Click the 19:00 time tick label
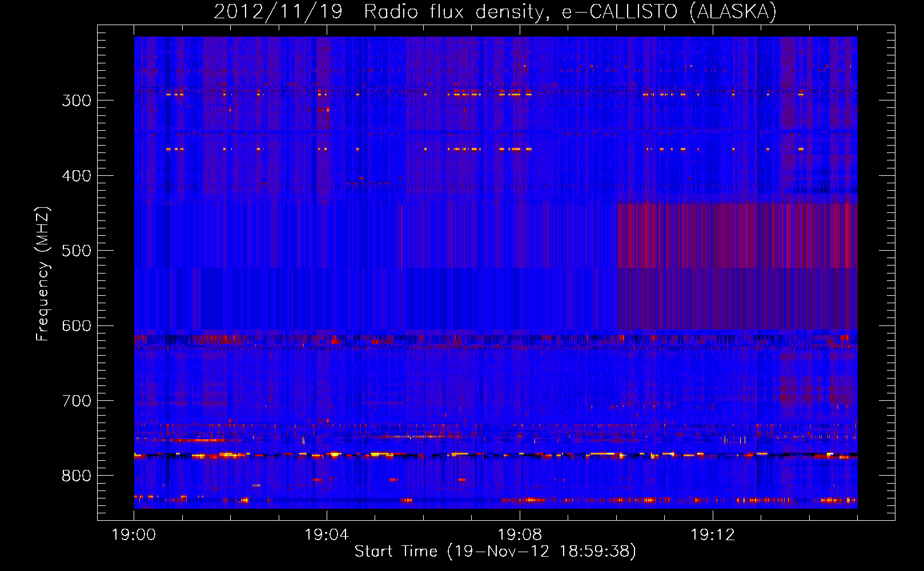Screen dimensions: 924x571 tap(134, 535)
